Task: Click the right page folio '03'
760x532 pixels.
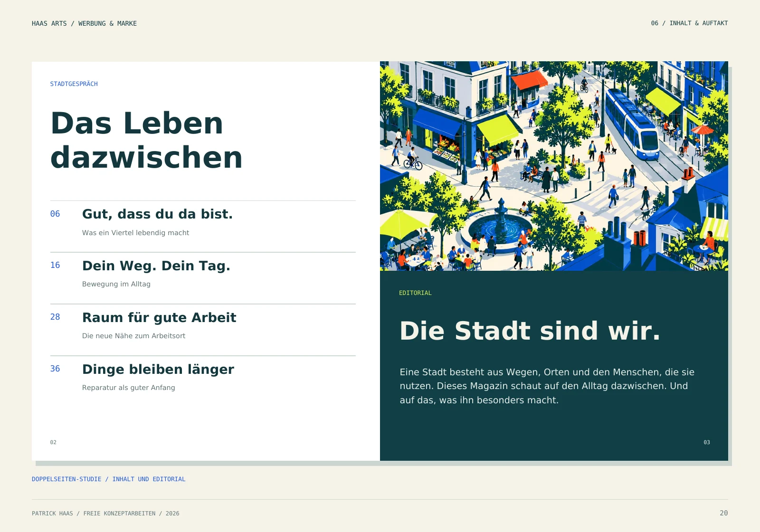Action: pyautogui.click(x=707, y=442)
